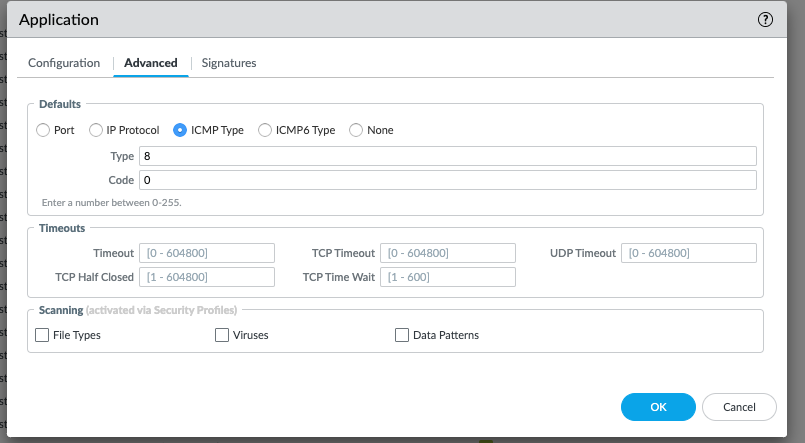Select the ICMP6 Type radio option
Screen dimensions: 805x443
pos(265,130)
